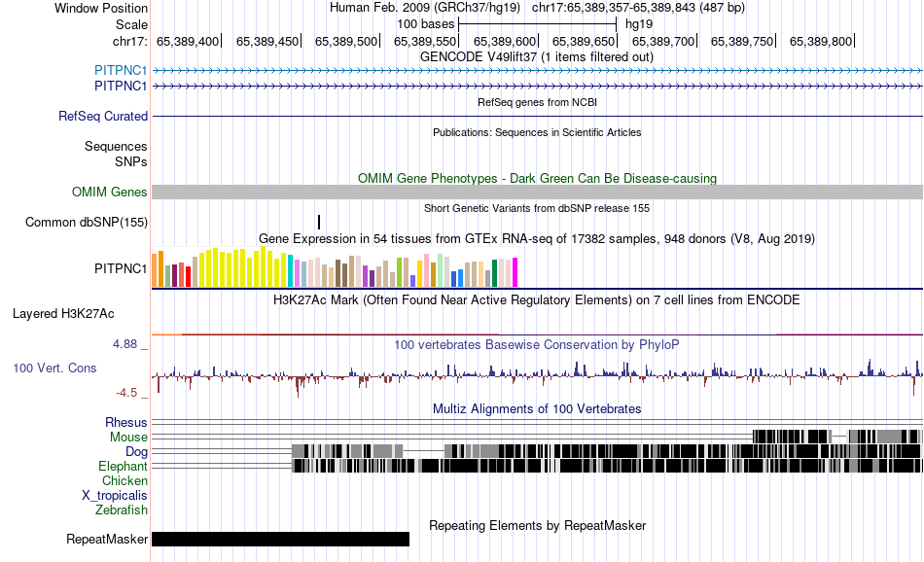Select the Elephant alignment row label
This screenshot has width=924, height=562.
tap(123, 467)
